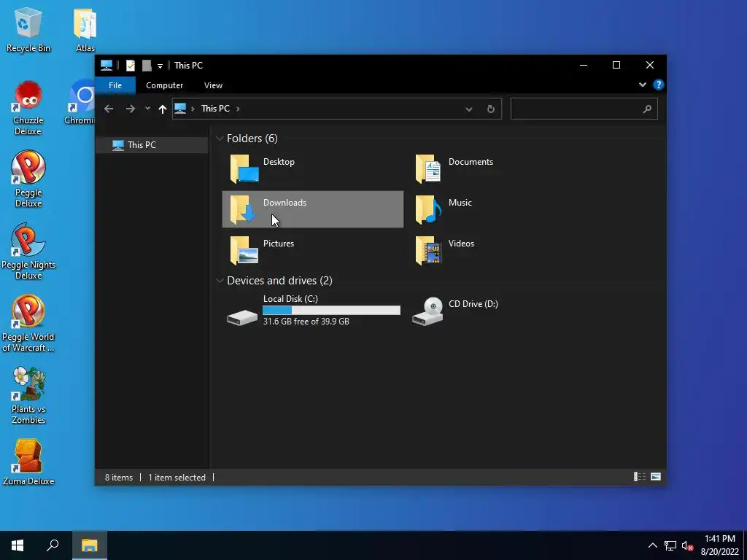Select the Plants vs Zombies shortcut

click(28, 396)
